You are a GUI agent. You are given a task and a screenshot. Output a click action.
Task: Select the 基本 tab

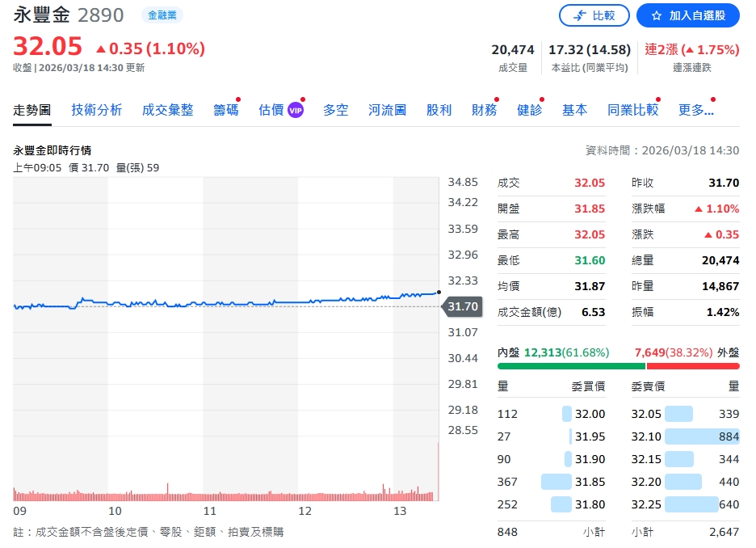pos(574,110)
